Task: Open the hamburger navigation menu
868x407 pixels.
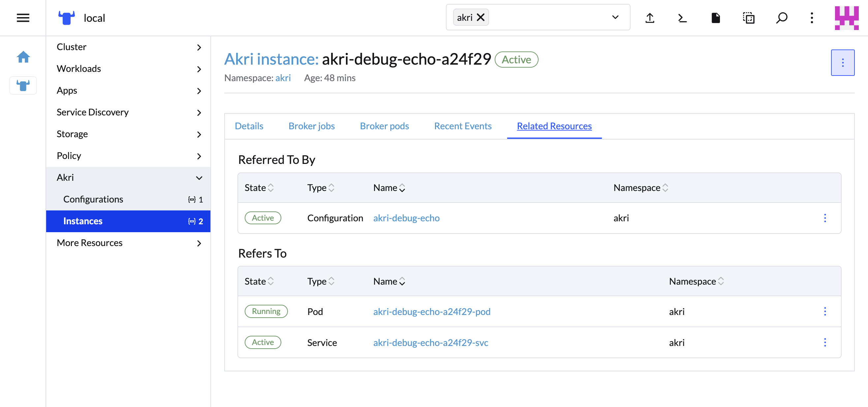Action: click(x=23, y=17)
